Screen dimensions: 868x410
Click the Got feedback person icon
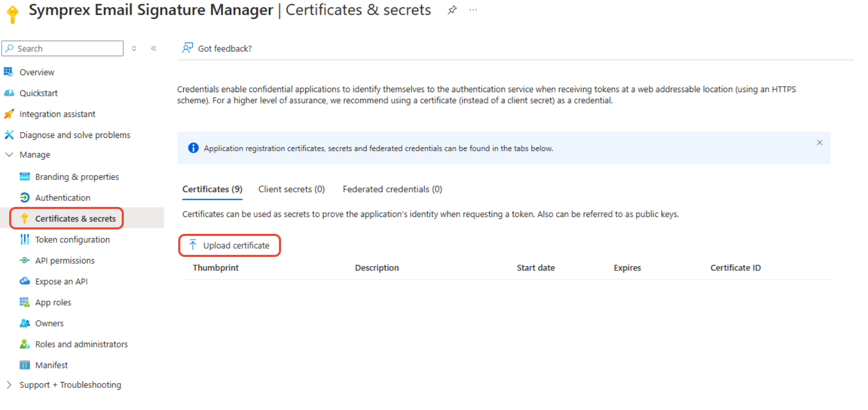tap(187, 48)
